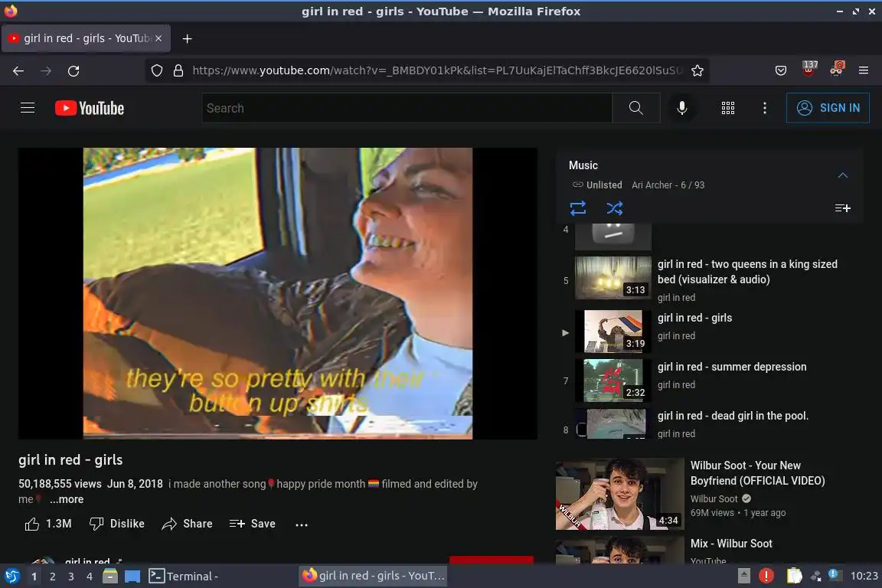Open Terminal from the taskbar
882x588 pixels.
click(x=184, y=577)
